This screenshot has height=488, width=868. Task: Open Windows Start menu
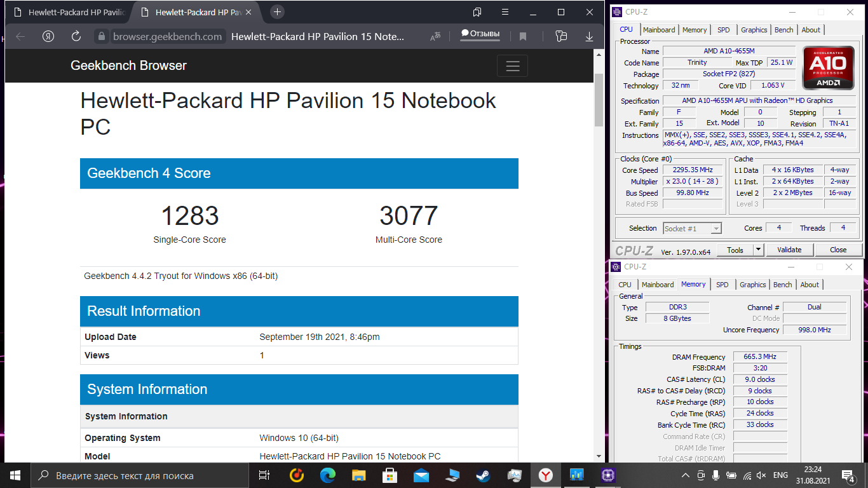[x=15, y=475]
